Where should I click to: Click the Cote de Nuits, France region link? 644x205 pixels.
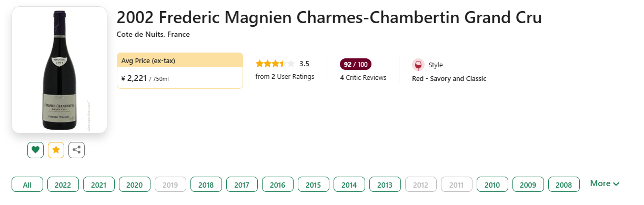pyautogui.click(x=153, y=35)
